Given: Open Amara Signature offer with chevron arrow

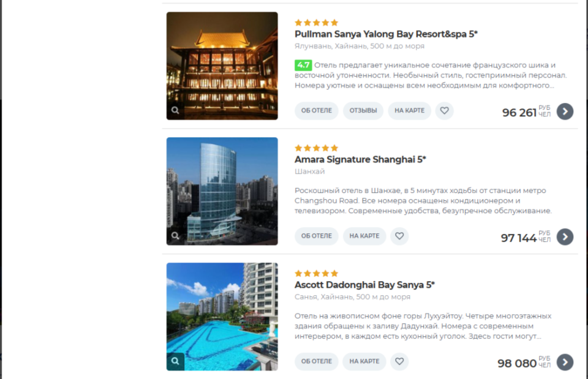Looking at the screenshot, I should (565, 236).
